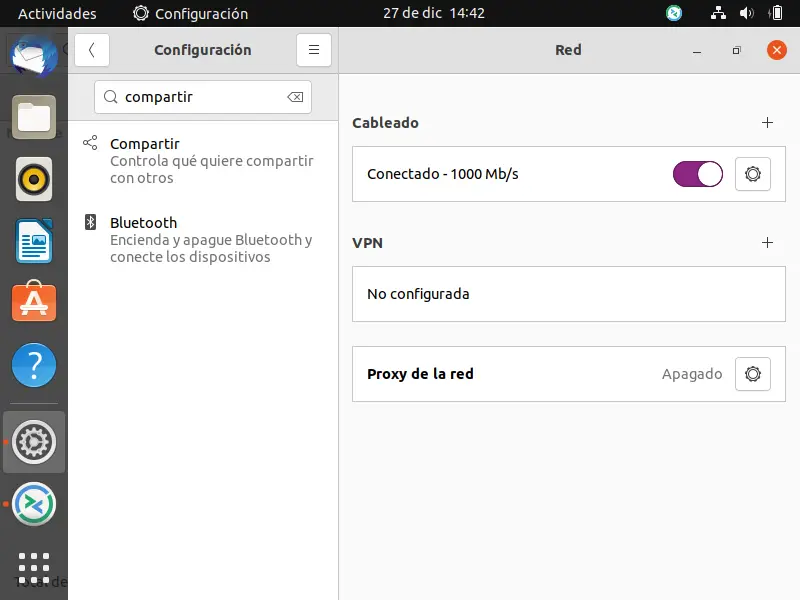Go back with the arrow in Configuración
The height and width of the screenshot is (600, 800).
point(91,50)
